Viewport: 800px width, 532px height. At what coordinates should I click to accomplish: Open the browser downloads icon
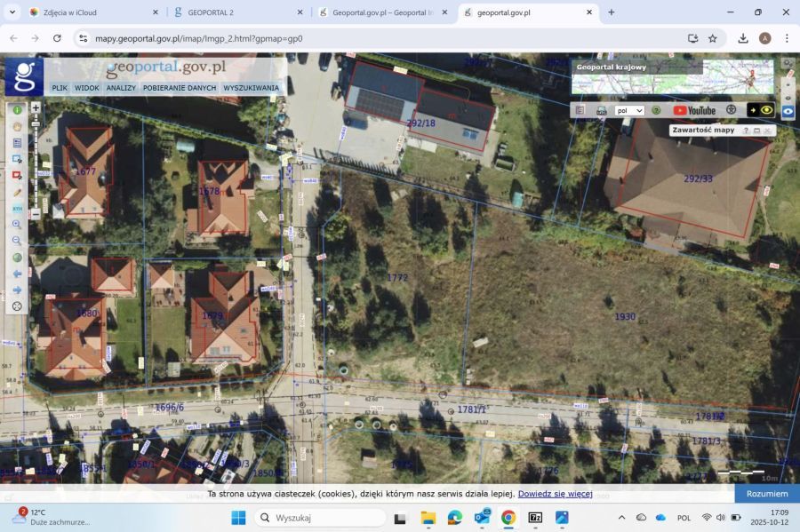point(743,38)
